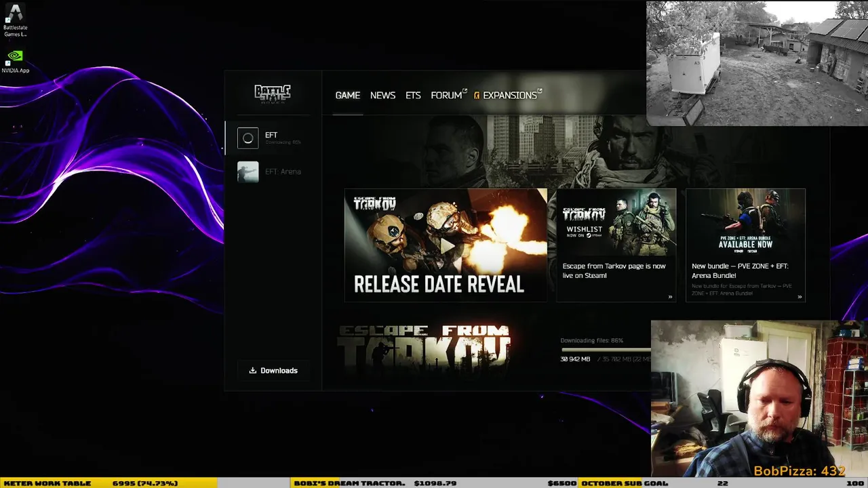
Task: Click the file download progress bar
Action: (x=606, y=350)
